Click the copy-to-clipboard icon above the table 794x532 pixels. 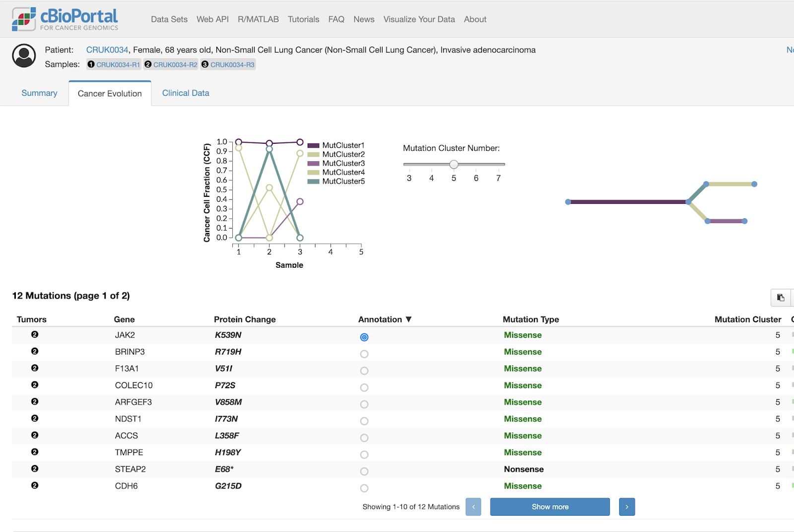(781, 297)
